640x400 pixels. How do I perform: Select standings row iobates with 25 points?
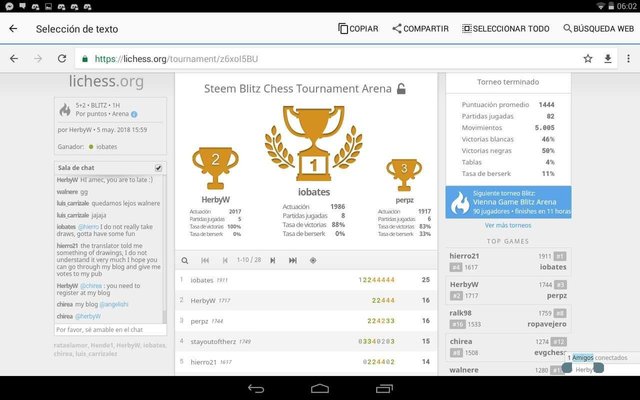click(306, 280)
